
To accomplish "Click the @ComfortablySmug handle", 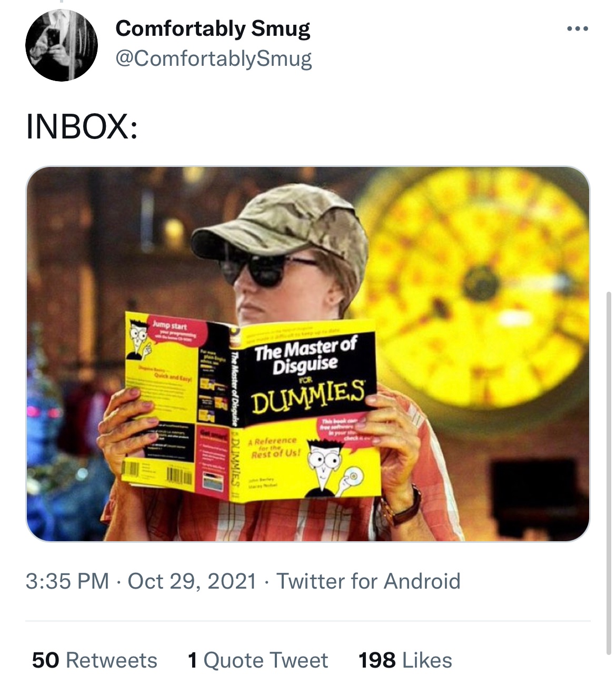I will coord(213,58).
